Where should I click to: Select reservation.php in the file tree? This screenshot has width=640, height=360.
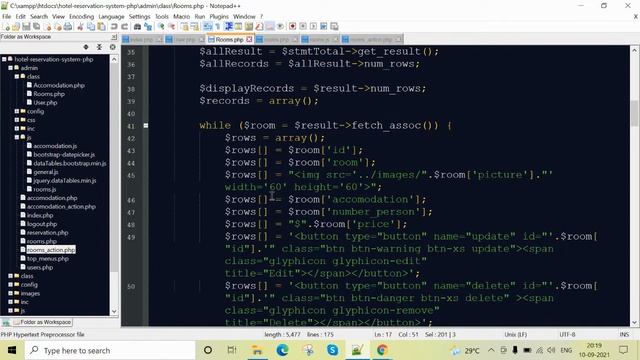click(x=47, y=233)
